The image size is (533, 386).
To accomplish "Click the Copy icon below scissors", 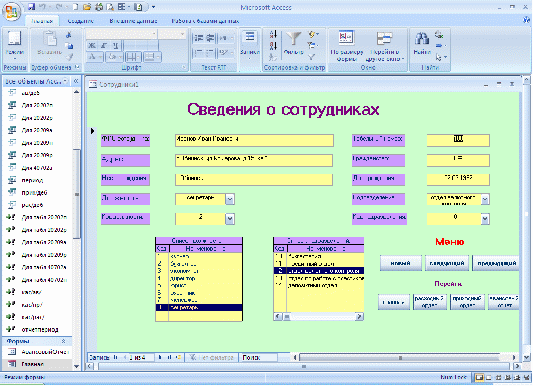I will [69, 46].
